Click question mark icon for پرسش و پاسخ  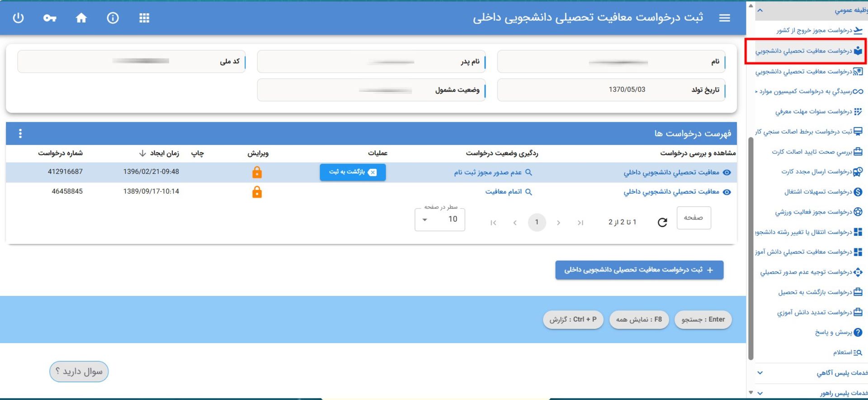pyautogui.click(x=858, y=332)
